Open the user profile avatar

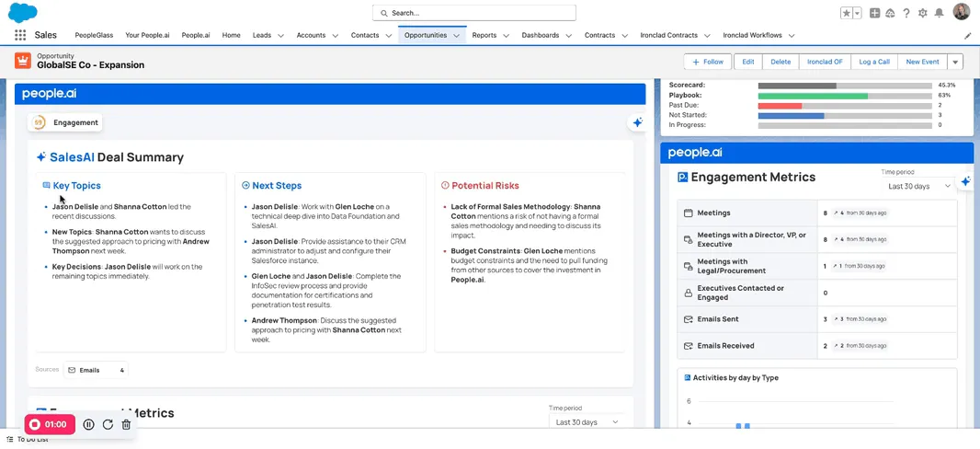click(x=961, y=13)
